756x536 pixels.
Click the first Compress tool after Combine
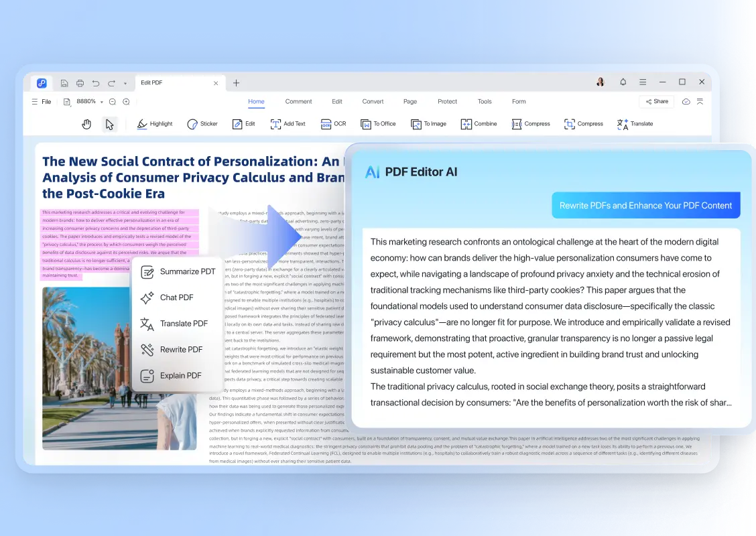pyautogui.click(x=530, y=124)
